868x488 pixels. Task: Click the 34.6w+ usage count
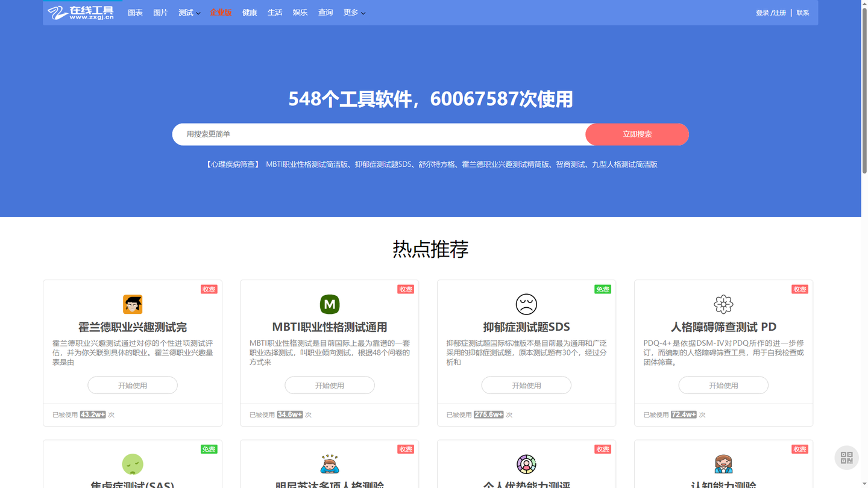click(x=290, y=414)
